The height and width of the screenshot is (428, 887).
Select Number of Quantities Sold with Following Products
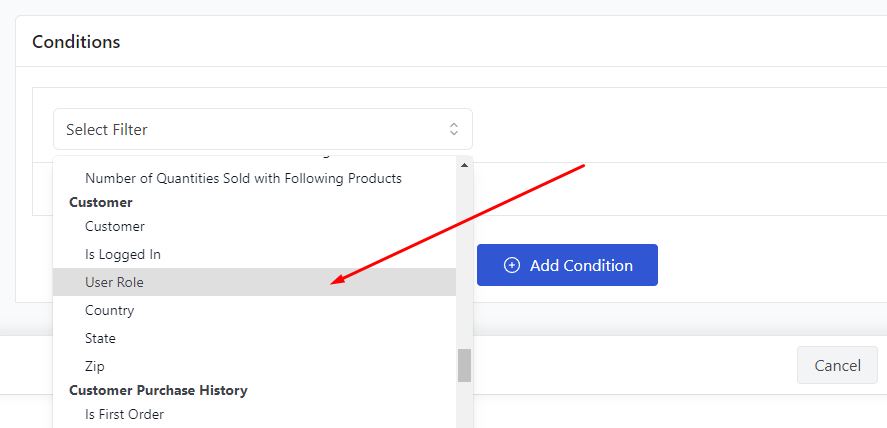coord(255,179)
